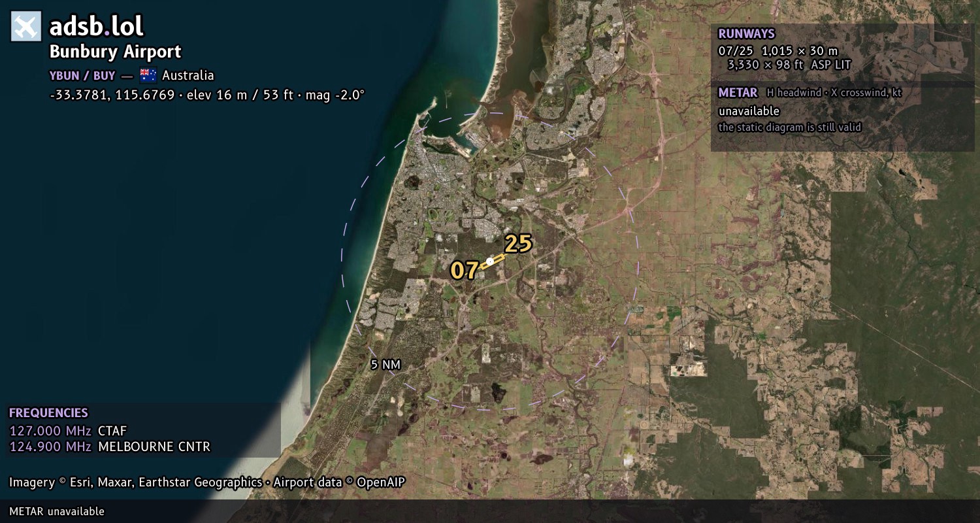Viewport: 980px width, 523px height.
Task: Click the "METAR" panel heading
Action: click(738, 93)
